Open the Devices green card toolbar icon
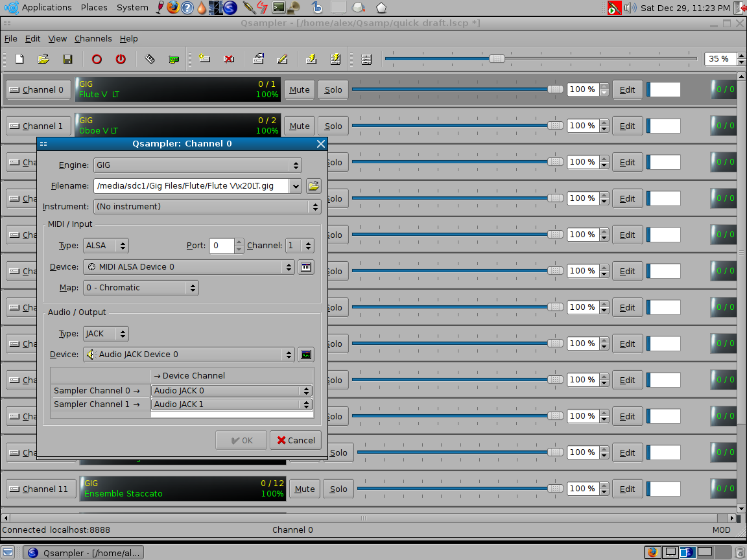This screenshot has height=560, width=747. (174, 59)
